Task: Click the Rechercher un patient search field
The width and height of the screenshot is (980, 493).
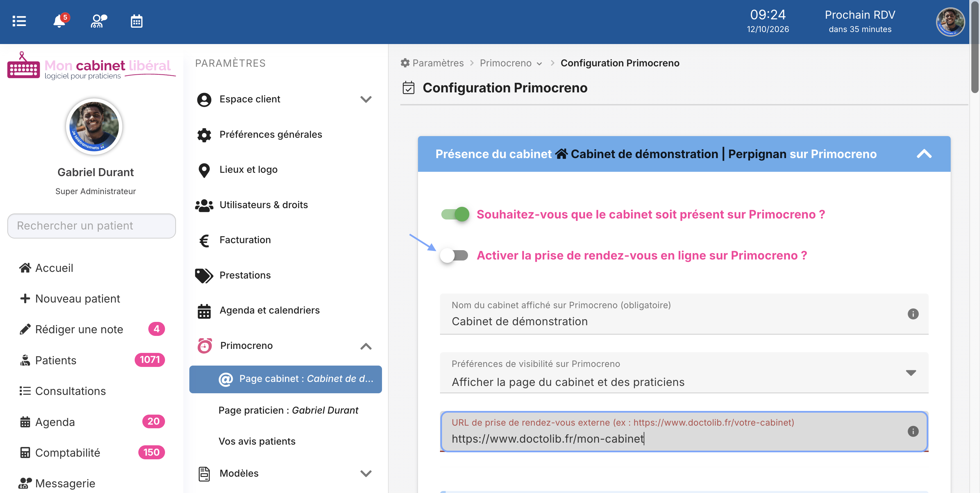Action: tap(92, 226)
